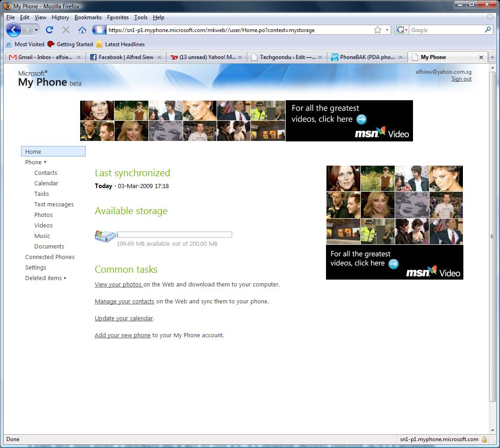Open Contacts in the sidebar
This screenshot has height=448, width=500.
tap(46, 173)
